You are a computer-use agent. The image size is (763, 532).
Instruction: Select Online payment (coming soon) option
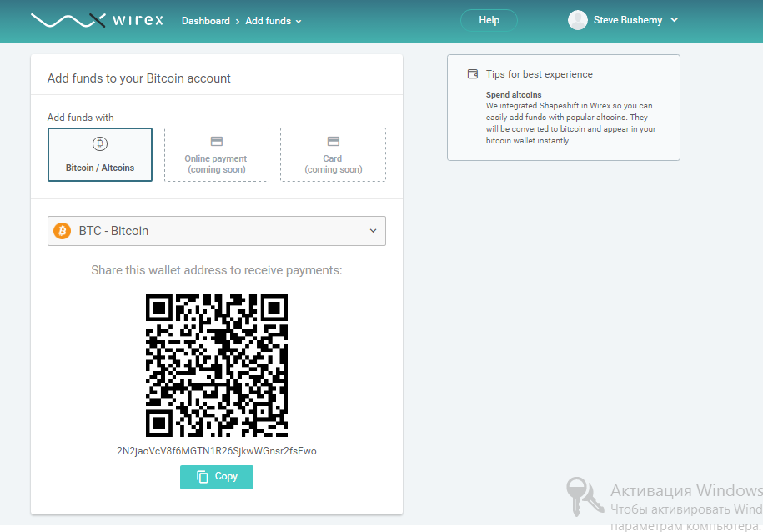217,155
